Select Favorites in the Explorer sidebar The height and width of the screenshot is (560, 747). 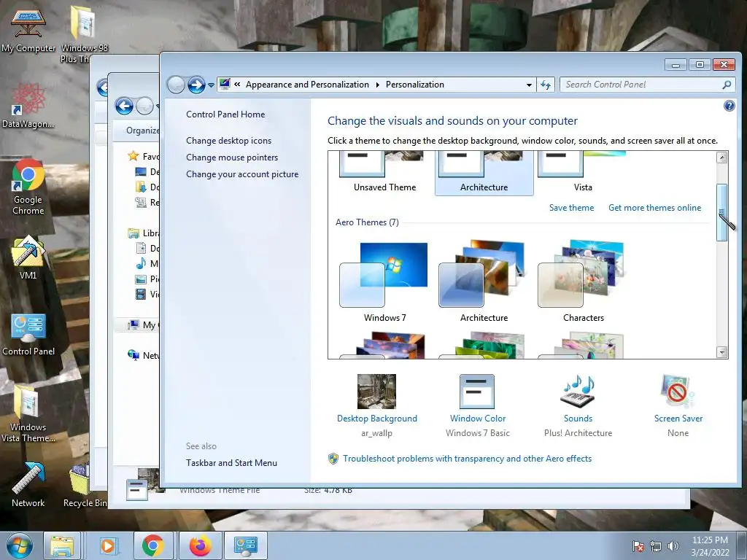(x=144, y=156)
